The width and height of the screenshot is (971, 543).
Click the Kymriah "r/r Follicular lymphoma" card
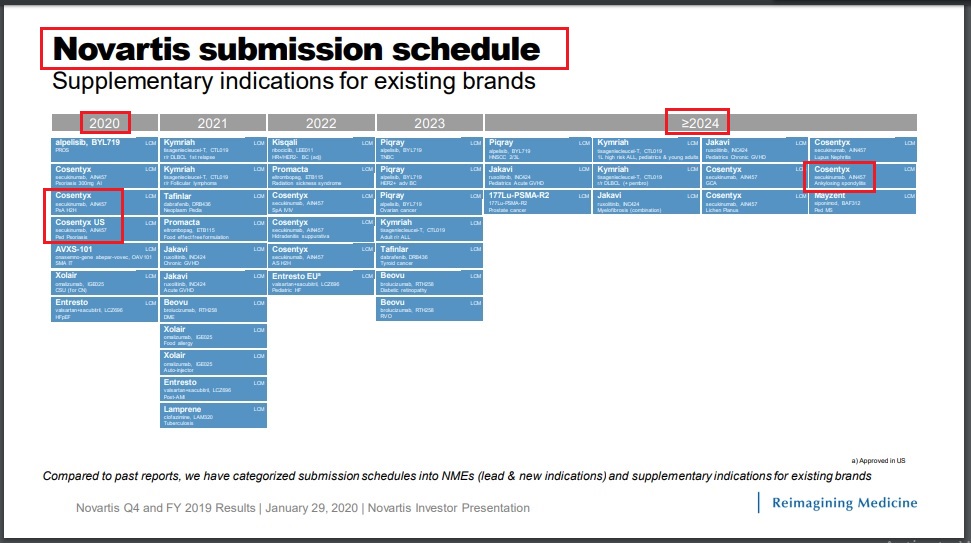213,176
